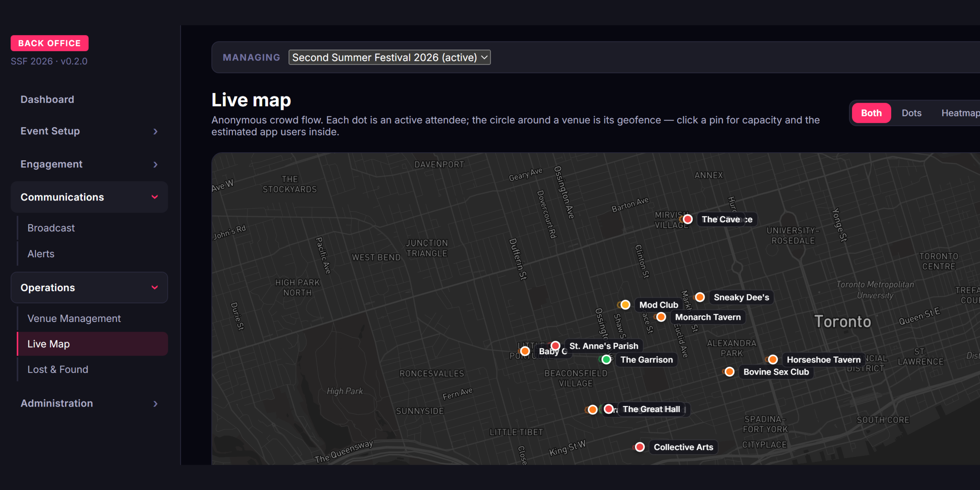Select the orange pin left of Baby G label
Image resolution: width=980 pixels, height=490 pixels.
point(525,351)
